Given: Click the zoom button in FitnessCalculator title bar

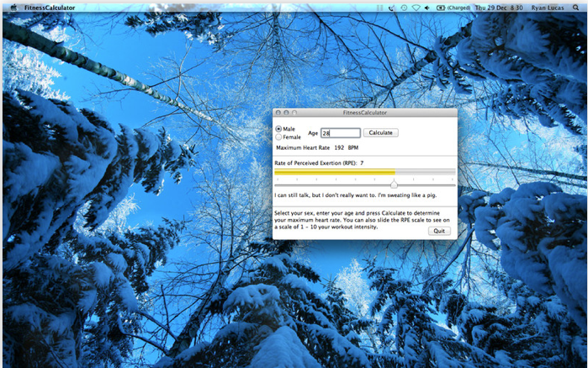Looking at the screenshot, I should point(294,113).
